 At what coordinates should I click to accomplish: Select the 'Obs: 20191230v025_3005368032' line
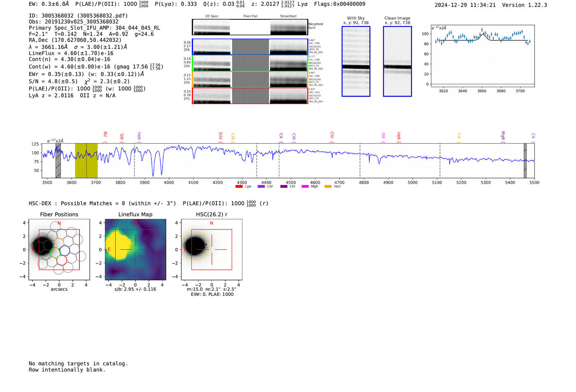click(x=74, y=22)
